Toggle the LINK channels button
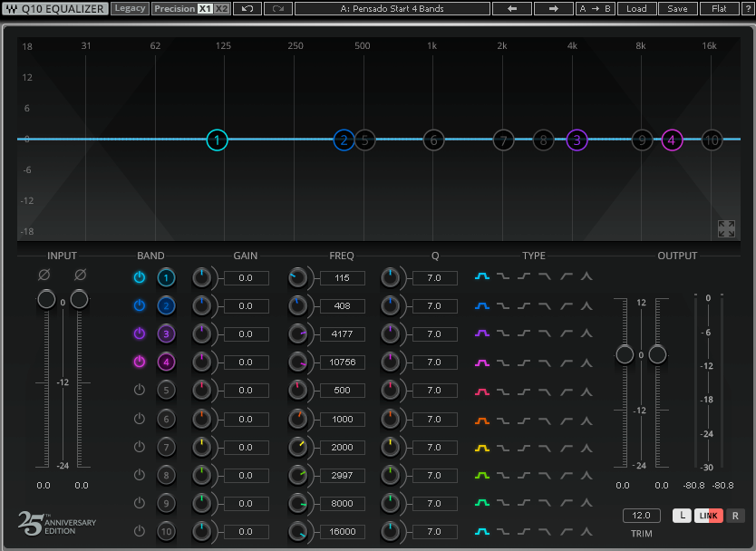The height and width of the screenshot is (551, 756). [x=708, y=516]
